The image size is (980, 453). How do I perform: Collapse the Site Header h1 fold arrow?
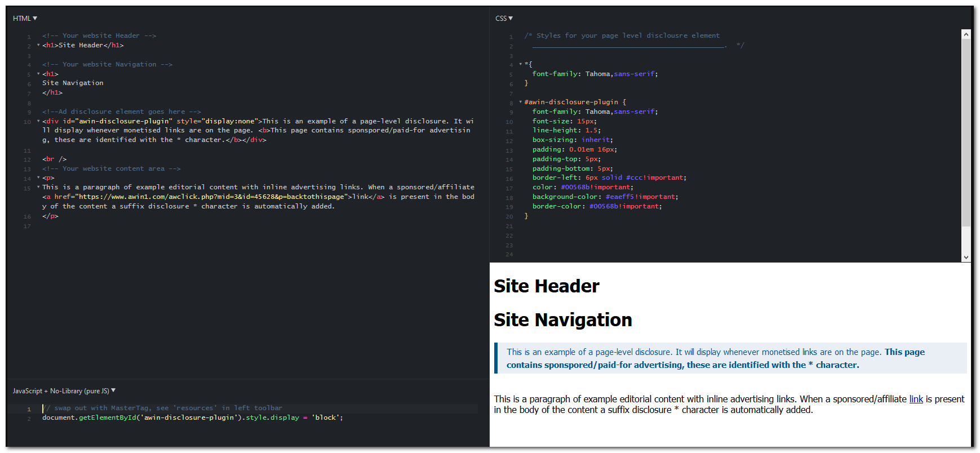(38, 45)
